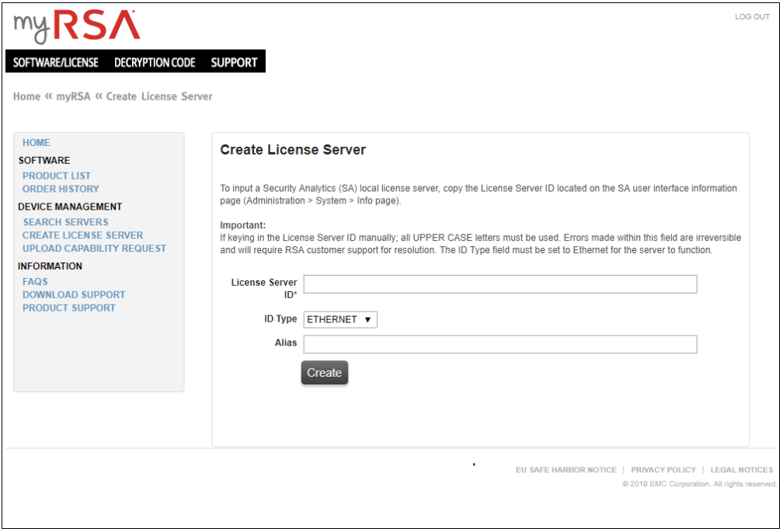Focus the License Server ID field
The width and height of the screenshot is (783, 532).
point(499,284)
